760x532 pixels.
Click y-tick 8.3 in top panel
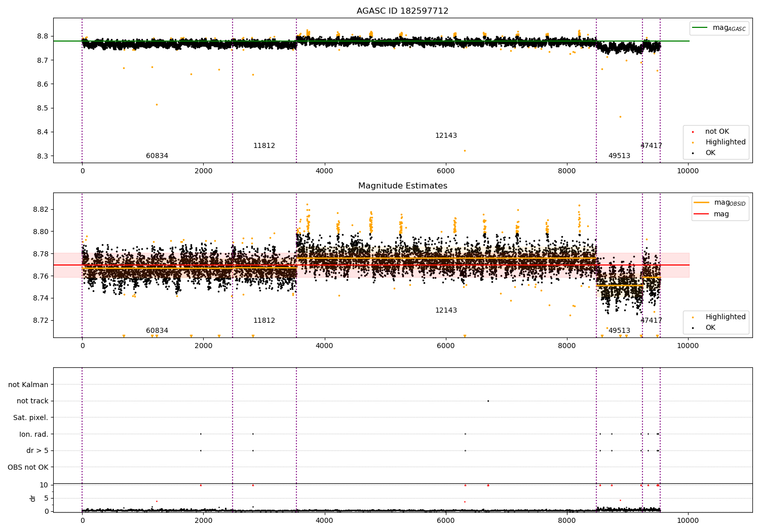pyautogui.click(x=43, y=156)
